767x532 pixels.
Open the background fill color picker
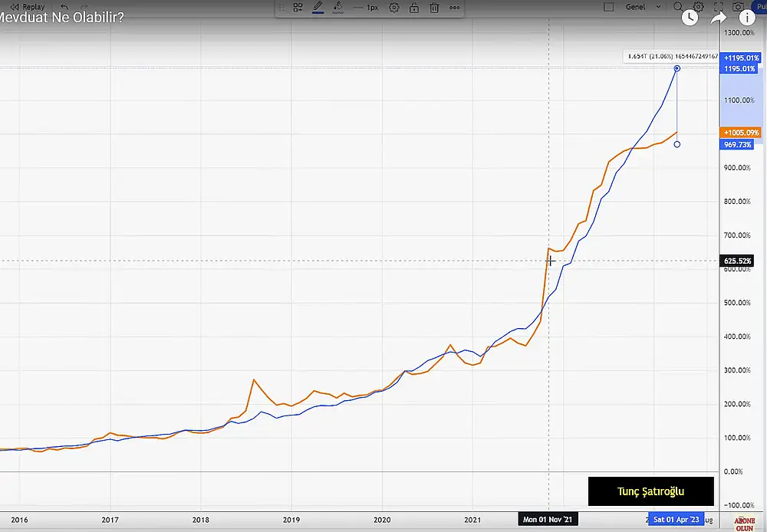point(338,8)
